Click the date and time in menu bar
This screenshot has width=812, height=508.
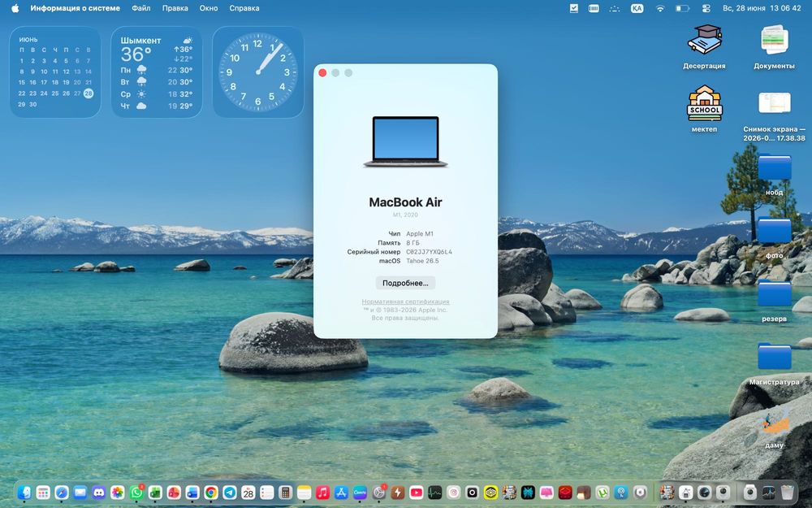pos(762,8)
